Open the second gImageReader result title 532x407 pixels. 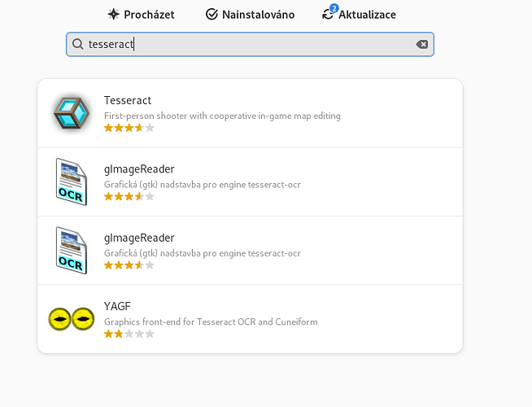pos(139,238)
